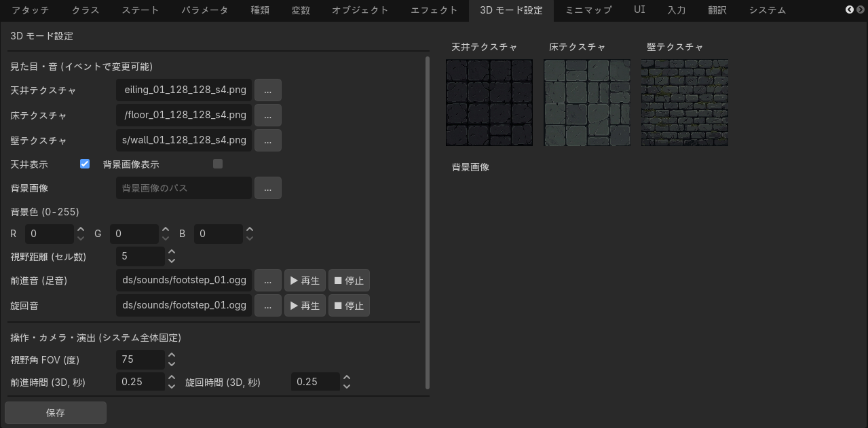Viewport: 868px width, 428px height.
Task: Decrease the G background color value
Action: [x=166, y=238]
